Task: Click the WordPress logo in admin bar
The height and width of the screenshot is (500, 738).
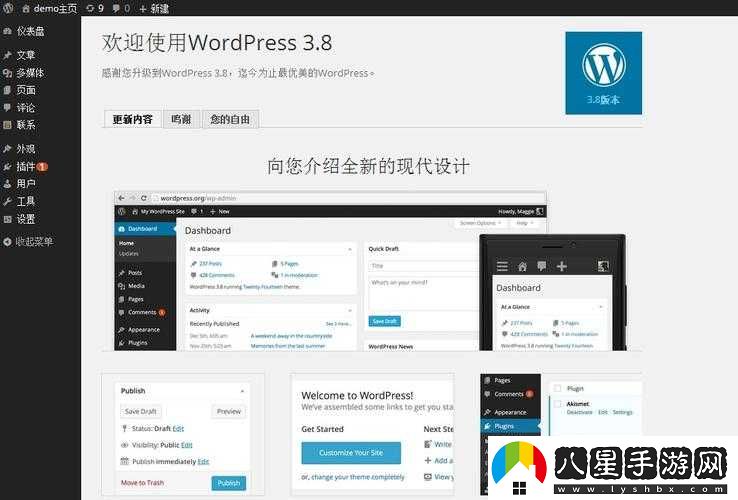Action: tap(8, 8)
